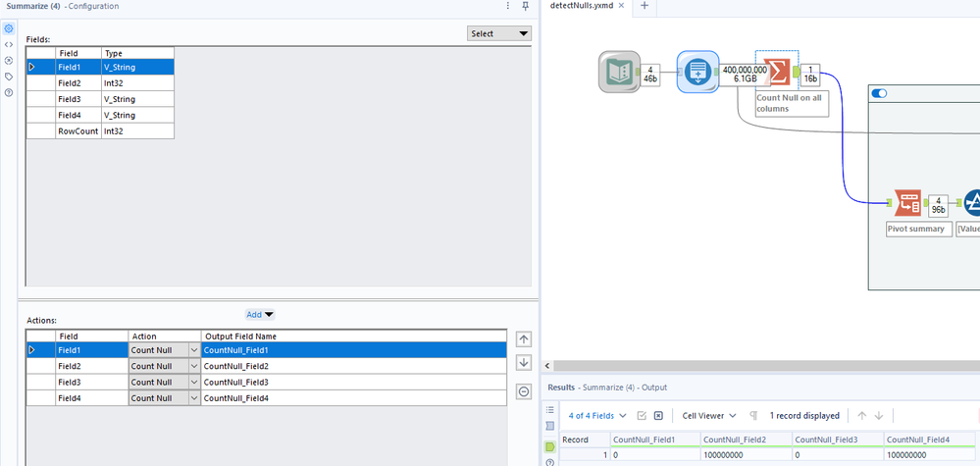Select Field3 row in Fields table

pos(100,99)
